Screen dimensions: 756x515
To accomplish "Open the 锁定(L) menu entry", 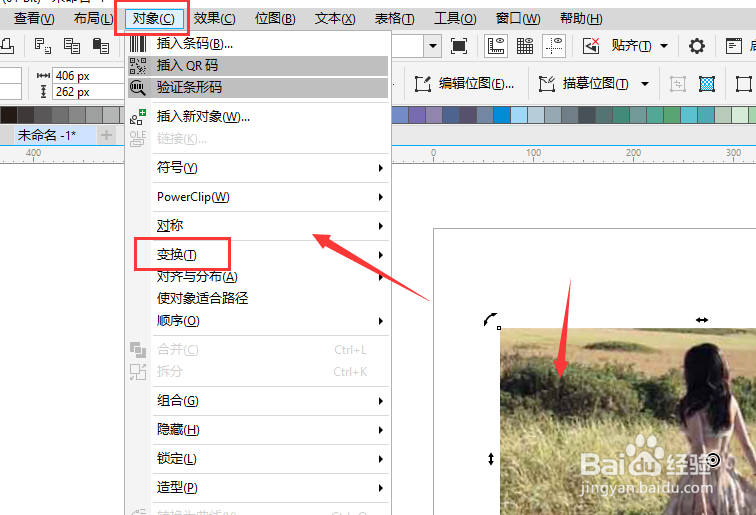I will [270, 459].
